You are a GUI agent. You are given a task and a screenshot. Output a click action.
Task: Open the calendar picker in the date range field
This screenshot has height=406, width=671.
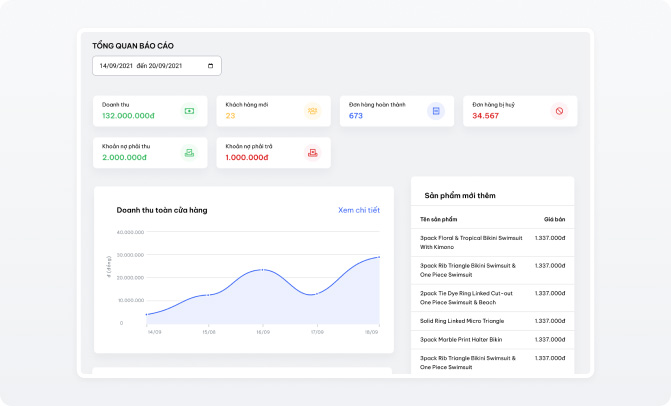tap(210, 66)
